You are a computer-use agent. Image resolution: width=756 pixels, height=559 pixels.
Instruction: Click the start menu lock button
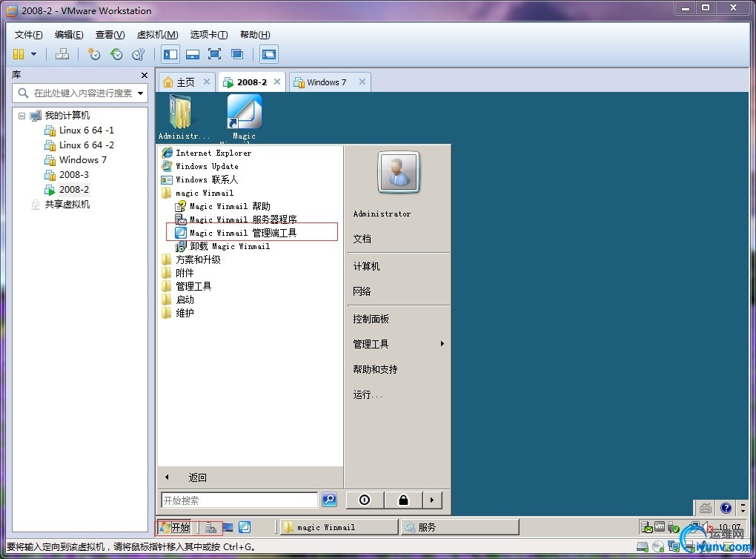[x=403, y=500]
